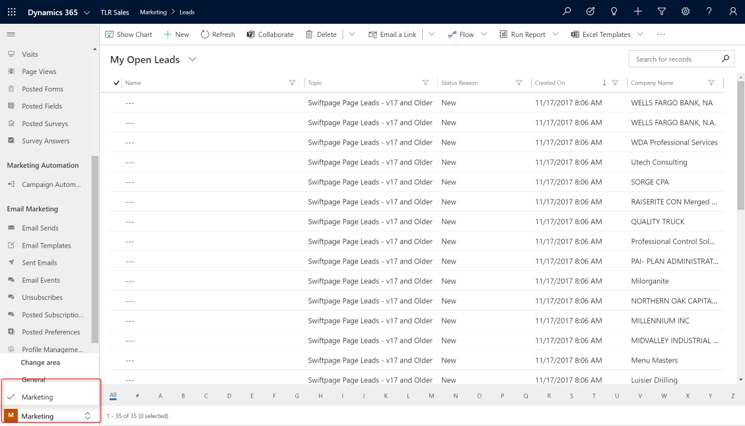Click the grid vertical scrollbar thumb
745x426 pixels.
(740, 145)
